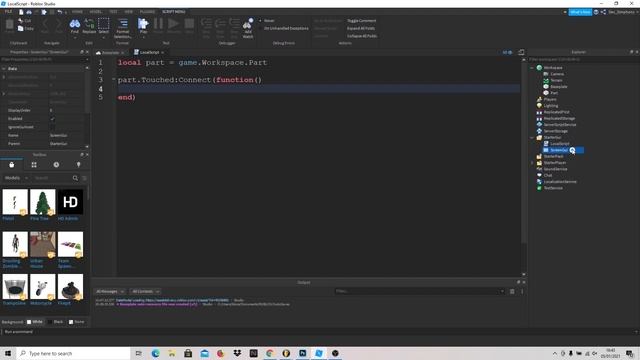The height and width of the screenshot is (360, 640).
Task: Open the Toolbox Recent clock icon
Action: (56, 164)
